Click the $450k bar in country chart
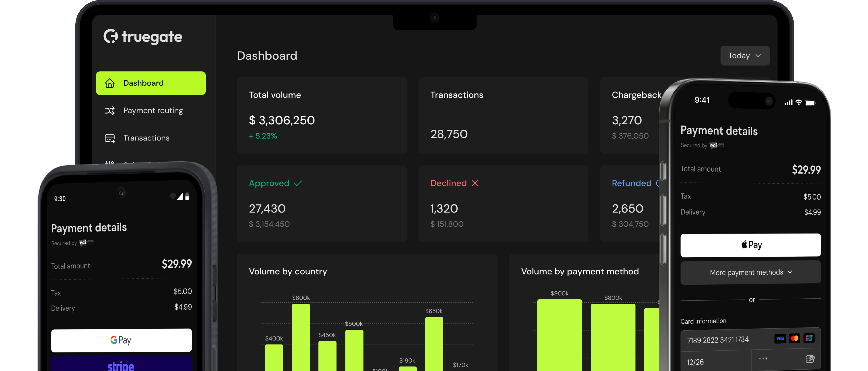The image size is (868, 371). [x=327, y=356]
